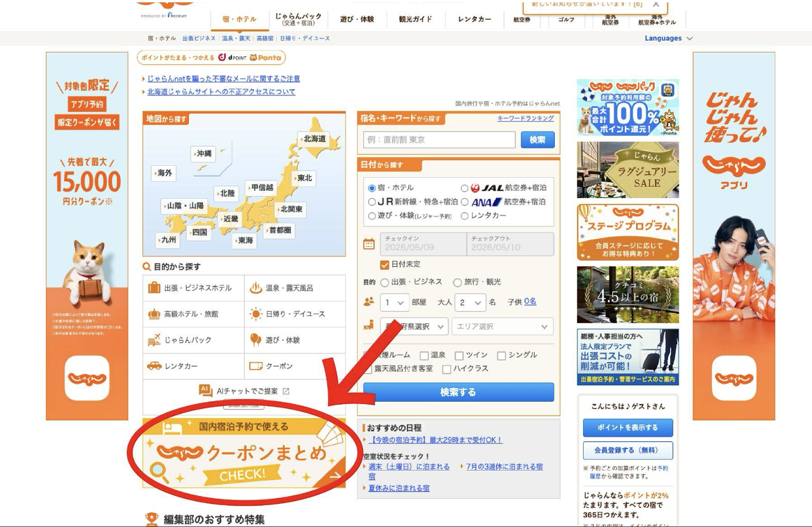Viewport: 812px width, 527px height.
Task: Click ポイントを表示する button
Action: coord(628,428)
